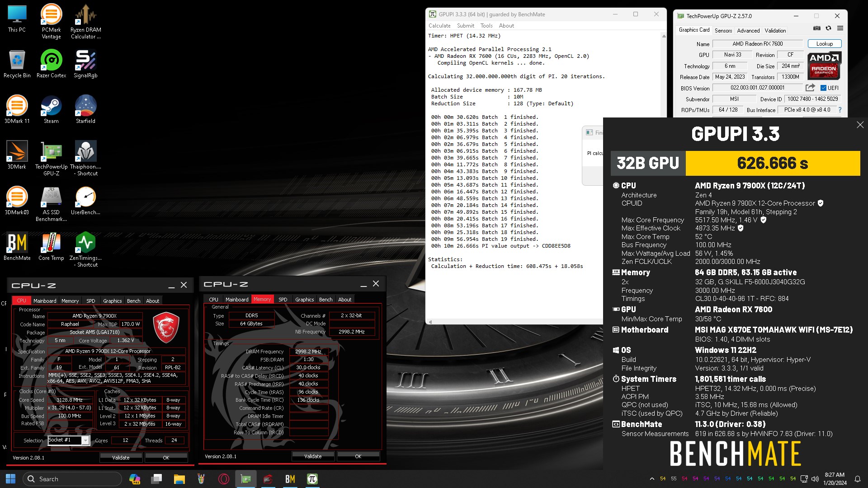The height and width of the screenshot is (488, 868).
Task: Click volume speaker tray icon
Action: point(815,479)
